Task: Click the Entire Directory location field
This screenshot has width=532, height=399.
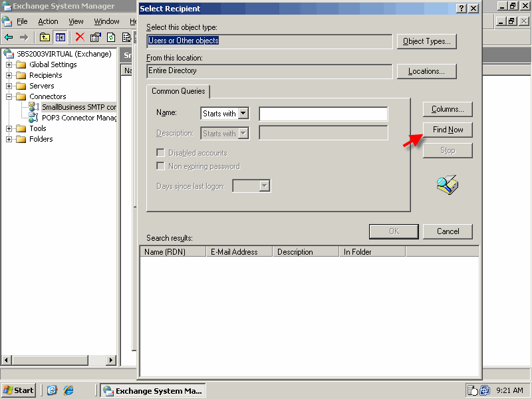Action: (270, 71)
